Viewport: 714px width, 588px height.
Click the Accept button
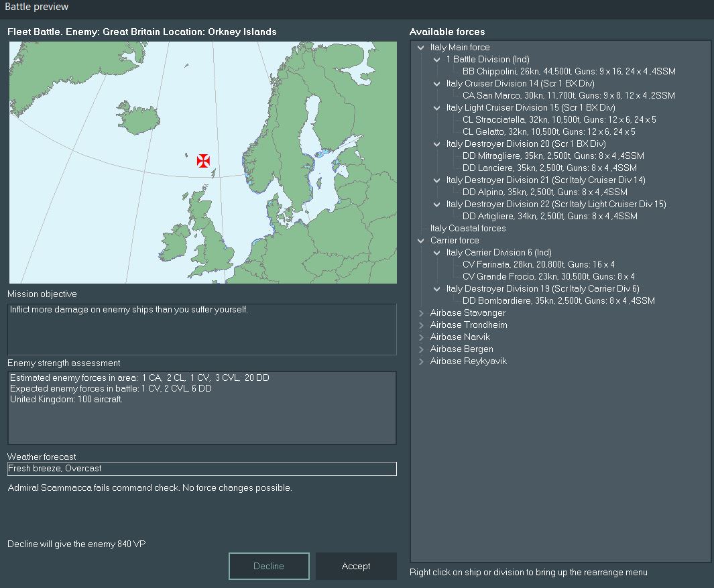point(356,566)
